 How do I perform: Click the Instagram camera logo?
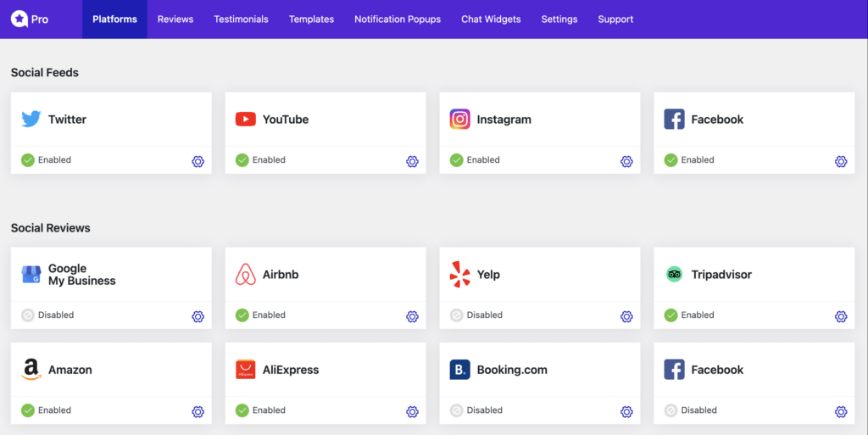[x=459, y=119]
